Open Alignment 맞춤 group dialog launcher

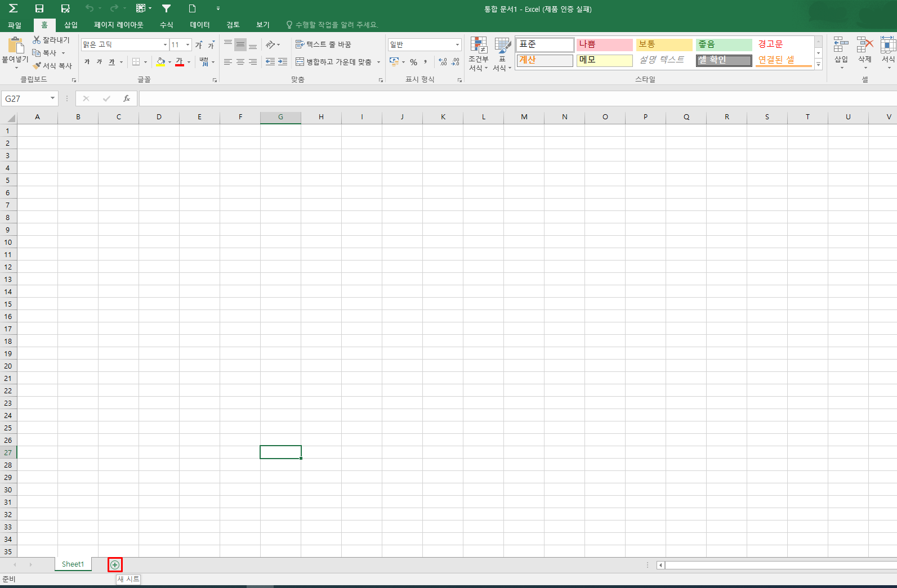(x=381, y=80)
